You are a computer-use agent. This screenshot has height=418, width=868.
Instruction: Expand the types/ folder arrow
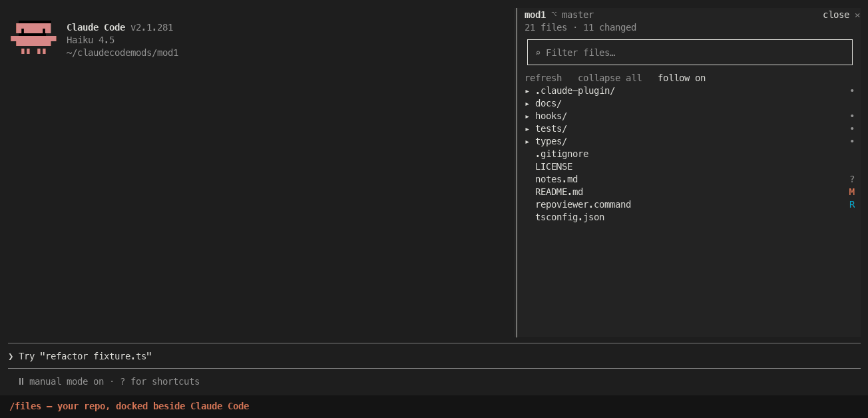click(x=527, y=141)
